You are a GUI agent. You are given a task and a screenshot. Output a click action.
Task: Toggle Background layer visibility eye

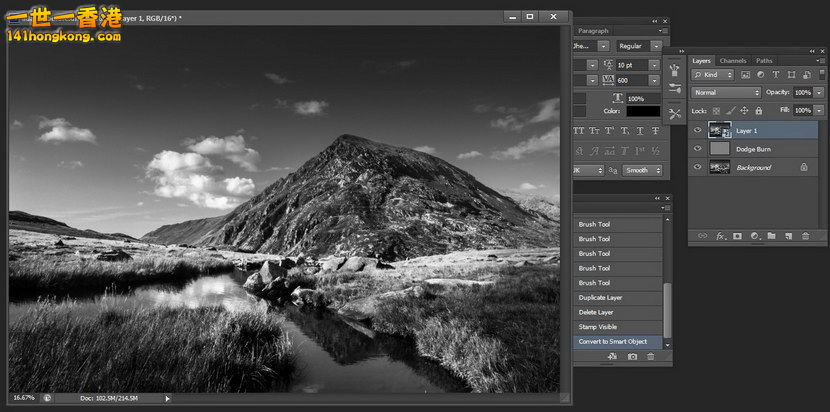698,167
